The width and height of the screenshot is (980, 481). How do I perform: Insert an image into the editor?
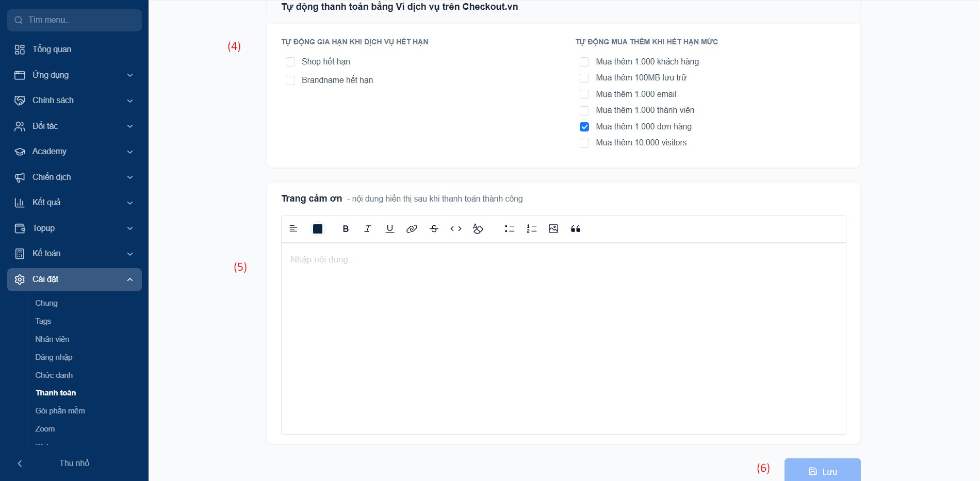point(553,229)
